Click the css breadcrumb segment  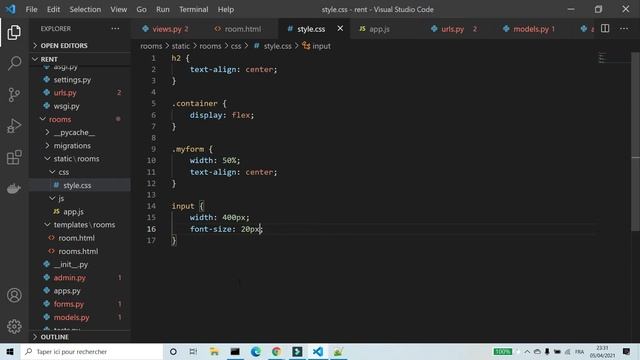[236, 46]
